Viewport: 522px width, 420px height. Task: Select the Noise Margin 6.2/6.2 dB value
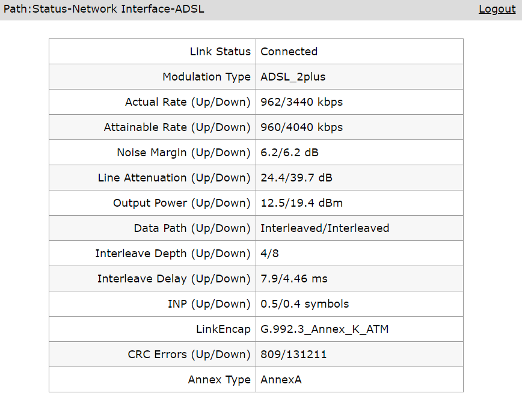[x=289, y=153]
